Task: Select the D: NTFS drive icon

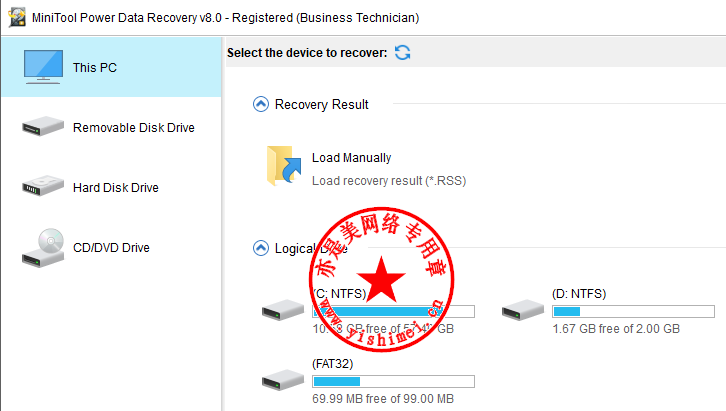Action: pyautogui.click(x=523, y=310)
